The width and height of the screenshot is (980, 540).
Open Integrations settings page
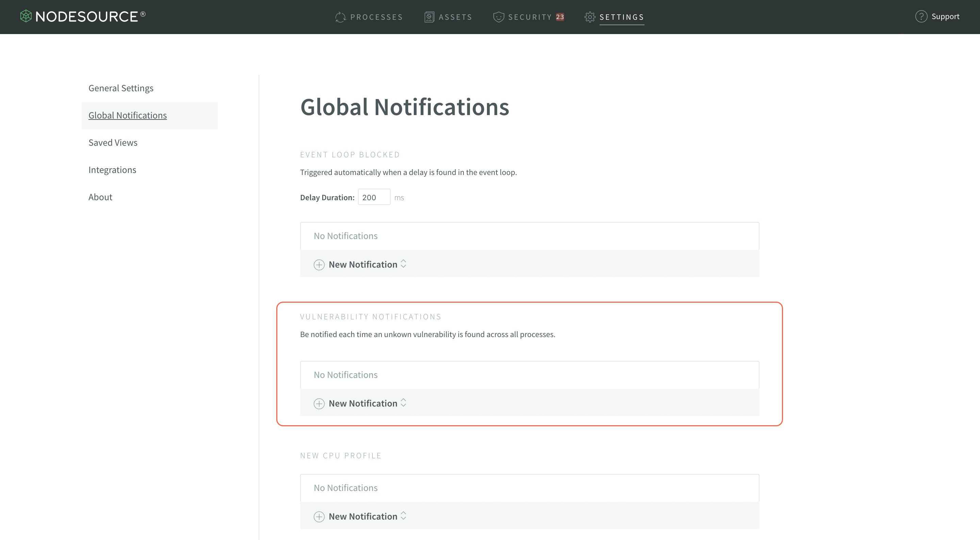click(112, 170)
